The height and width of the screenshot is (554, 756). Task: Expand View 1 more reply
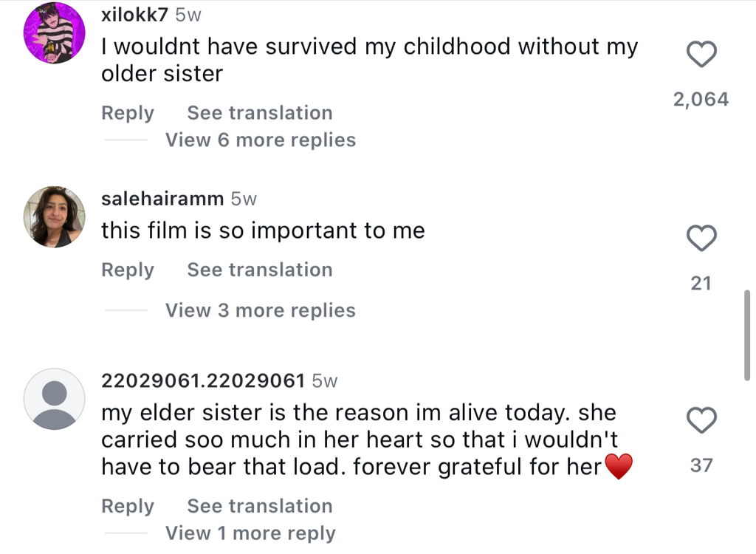[x=250, y=533]
